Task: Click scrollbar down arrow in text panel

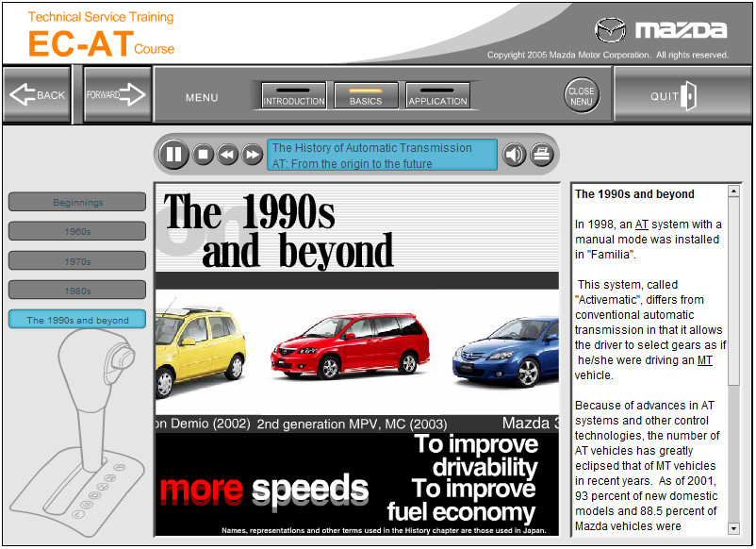Action: pos(733,528)
